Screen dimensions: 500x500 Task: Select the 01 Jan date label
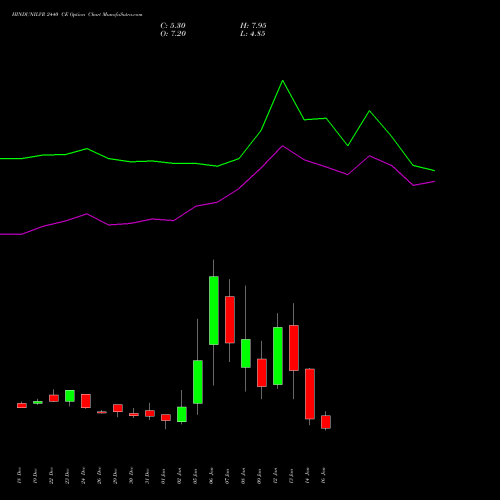pos(163,476)
